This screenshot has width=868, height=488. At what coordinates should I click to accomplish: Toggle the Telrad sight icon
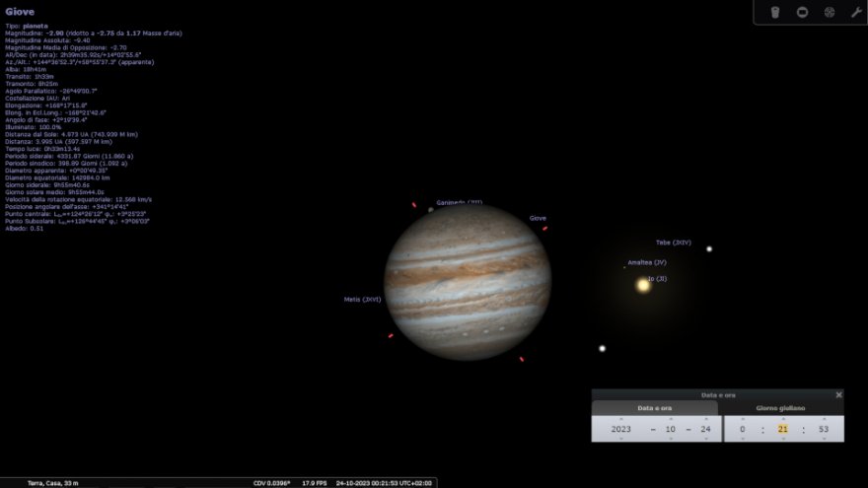click(x=829, y=13)
